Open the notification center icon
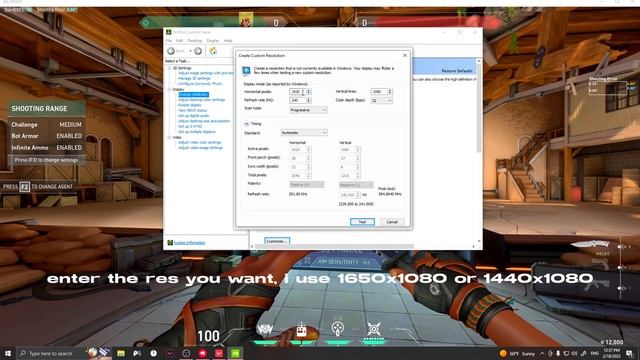Viewport: 640px width, 360px height. tap(629, 353)
